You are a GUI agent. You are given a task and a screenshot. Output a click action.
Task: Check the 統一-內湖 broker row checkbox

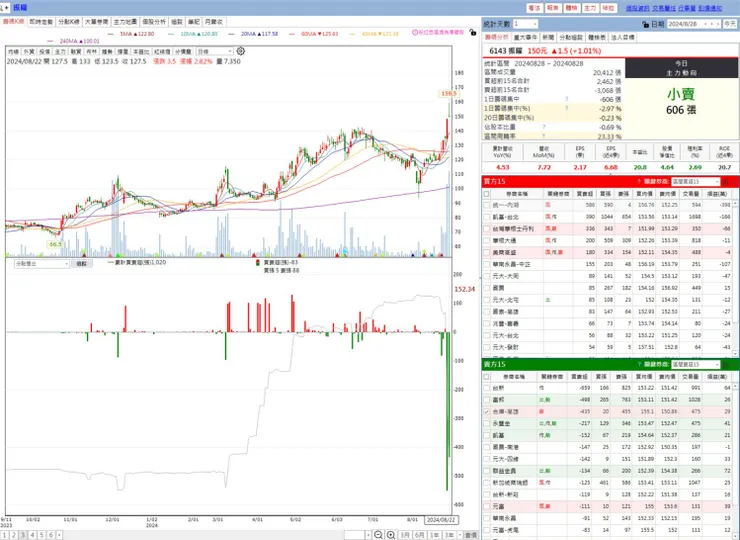click(x=487, y=205)
